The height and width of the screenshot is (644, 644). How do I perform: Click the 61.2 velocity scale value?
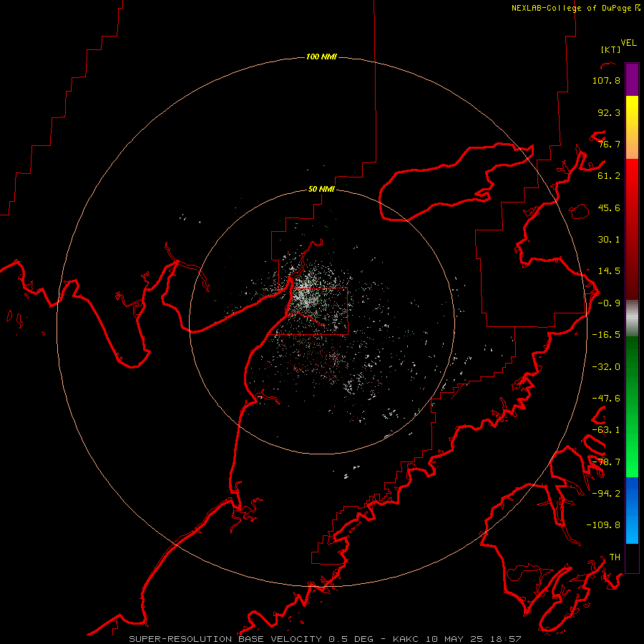click(x=609, y=176)
